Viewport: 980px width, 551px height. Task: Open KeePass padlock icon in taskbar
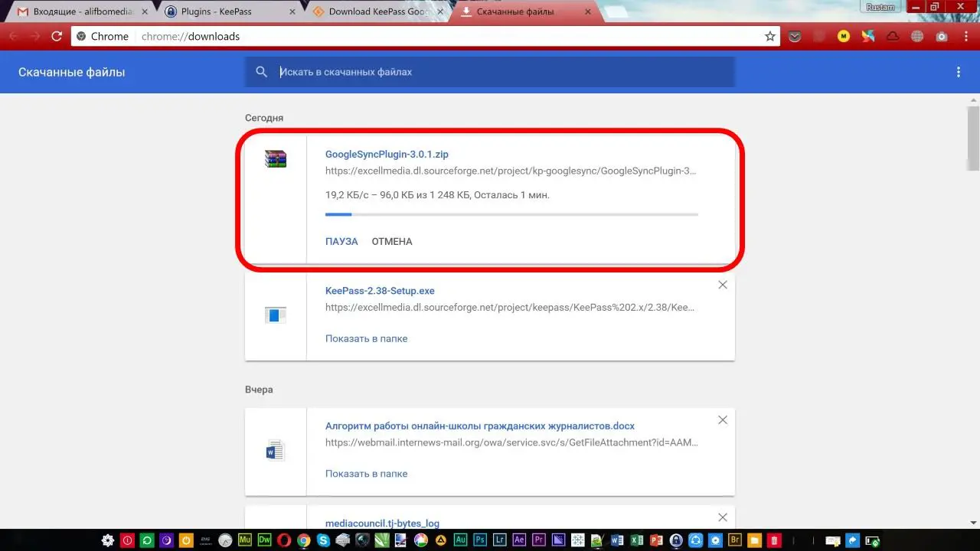[x=676, y=540]
